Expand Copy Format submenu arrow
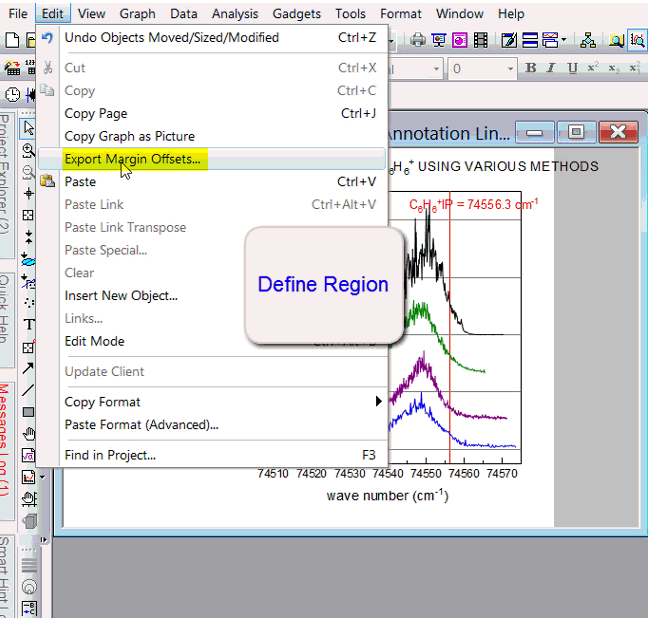651x621 pixels. pyautogui.click(x=378, y=401)
